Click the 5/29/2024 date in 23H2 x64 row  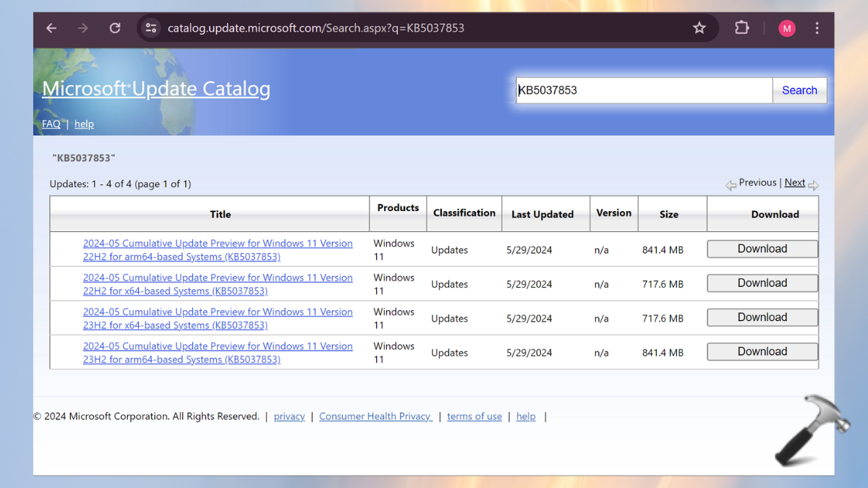(529, 319)
